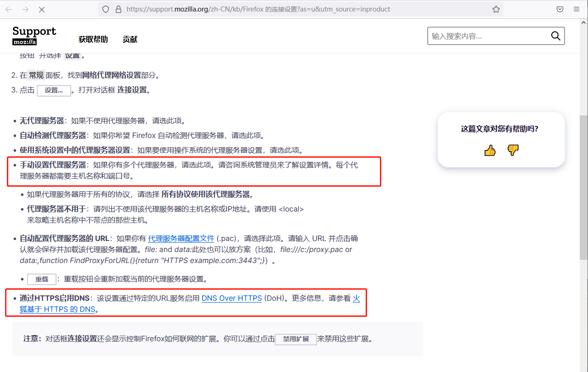Give thumbs up feedback on the article
The width and height of the screenshot is (588, 372).
[490, 150]
